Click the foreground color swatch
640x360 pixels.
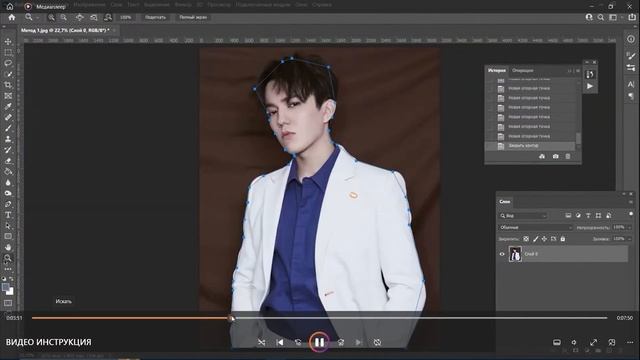[5, 287]
